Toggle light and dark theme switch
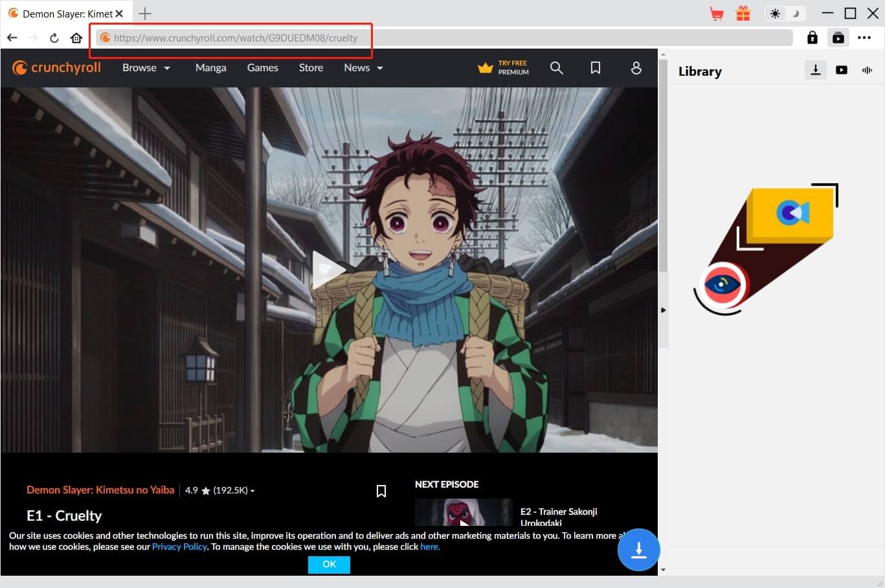 (784, 14)
